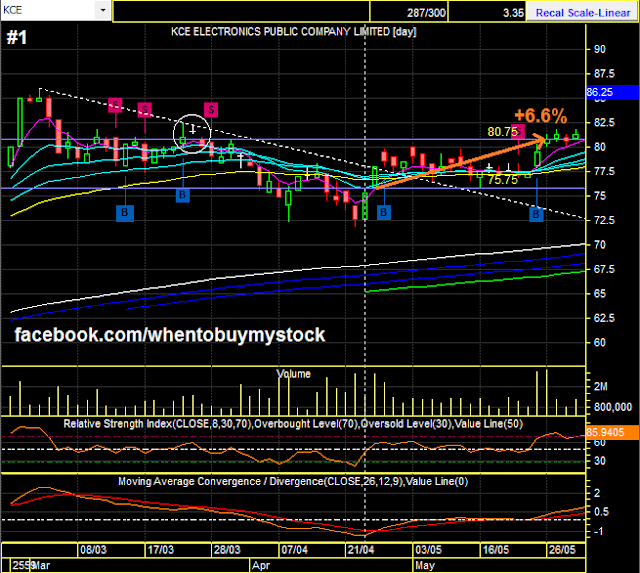
Task: Click the B buy marker just right of the 21/04 dashed line
Action: [x=384, y=212]
